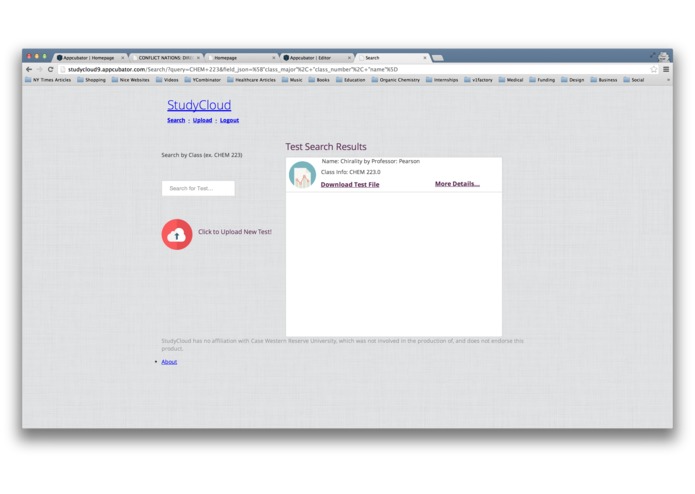Go back using browser back arrow
Image resolution: width=695 pixels, height=494 pixels.
tap(29, 70)
